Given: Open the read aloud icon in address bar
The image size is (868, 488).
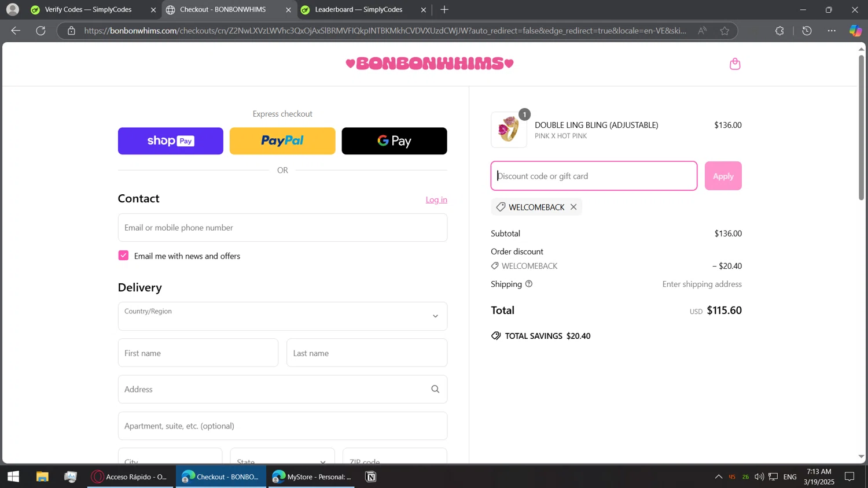Looking at the screenshot, I should pos(702,31).
